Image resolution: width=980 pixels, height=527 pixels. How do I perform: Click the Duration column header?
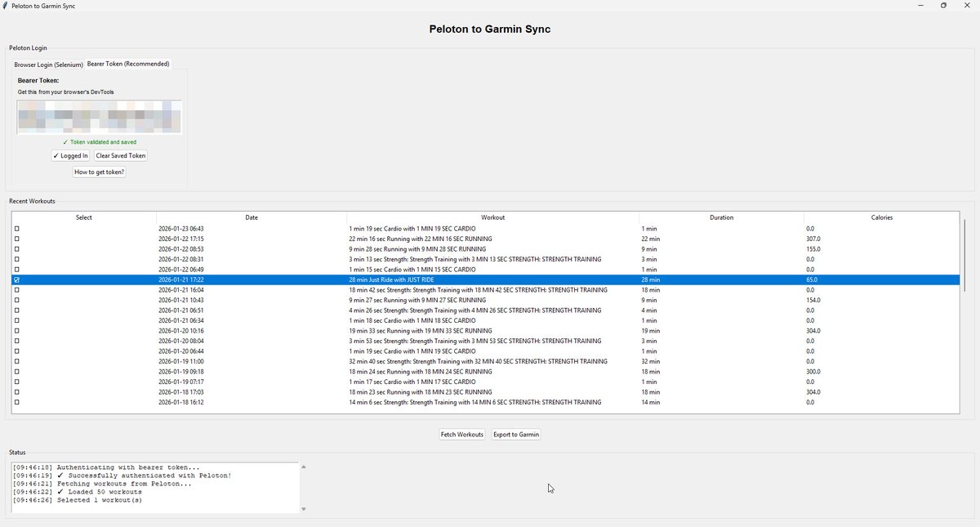point(722,217)
